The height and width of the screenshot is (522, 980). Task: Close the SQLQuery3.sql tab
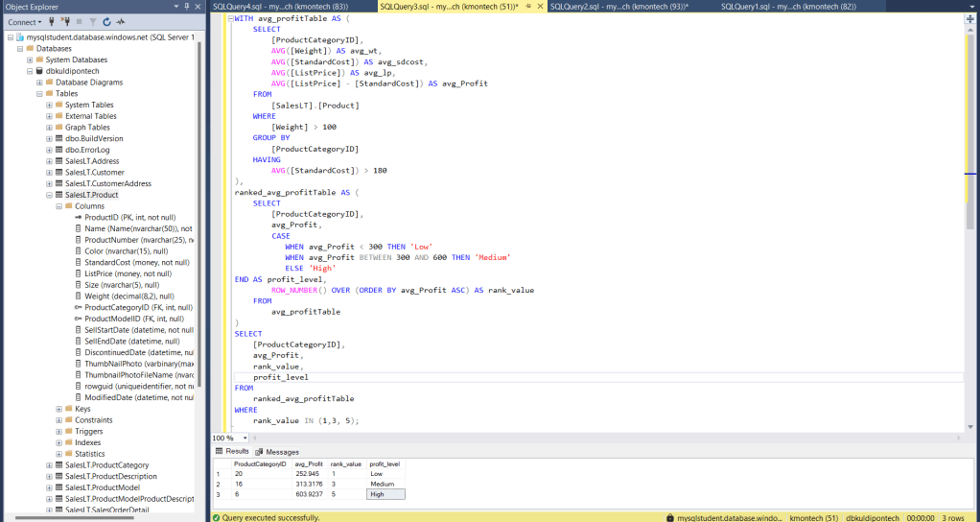click(x=540, y=6)
